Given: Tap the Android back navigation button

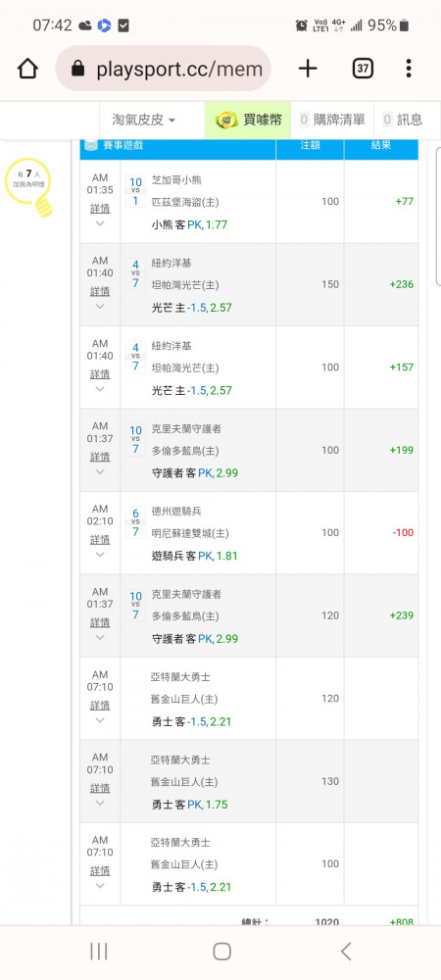Looking at the screenshot, I should 346,952.
